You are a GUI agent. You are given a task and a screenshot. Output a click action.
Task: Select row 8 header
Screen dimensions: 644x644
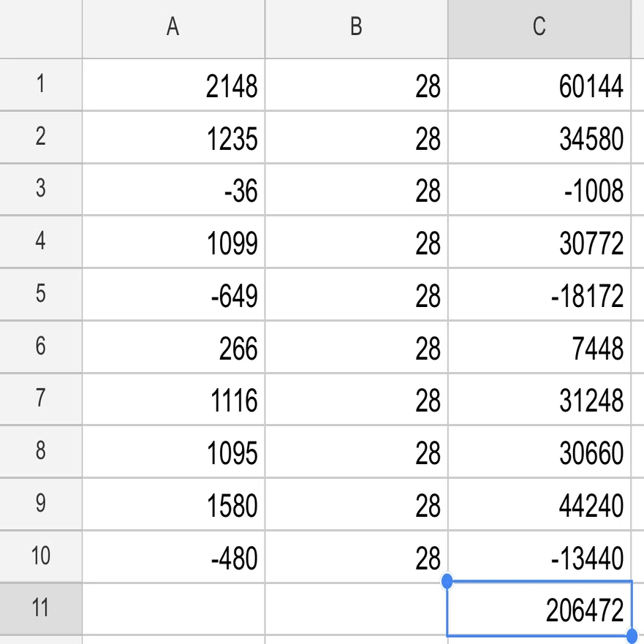pyautogui.click(x=41, y=451)
